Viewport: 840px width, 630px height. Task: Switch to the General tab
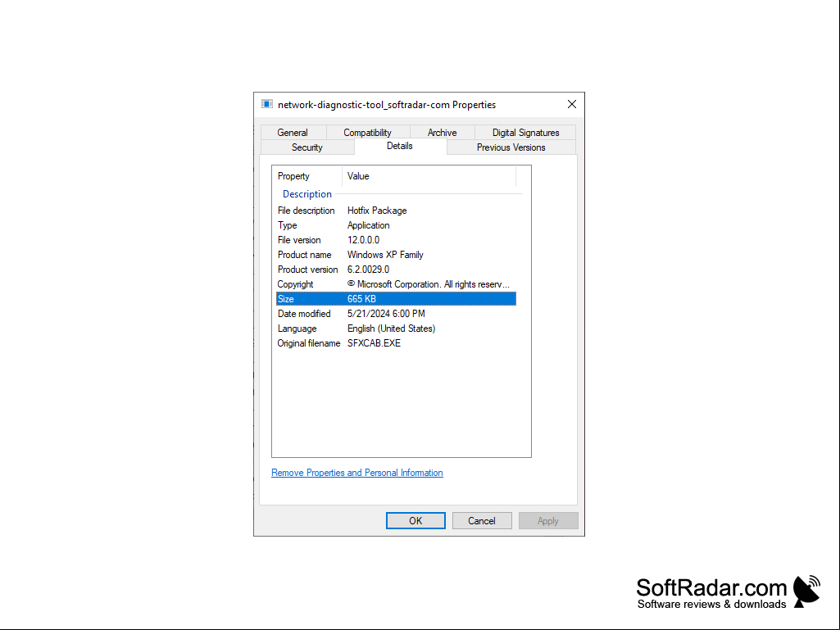coord(293,133)
